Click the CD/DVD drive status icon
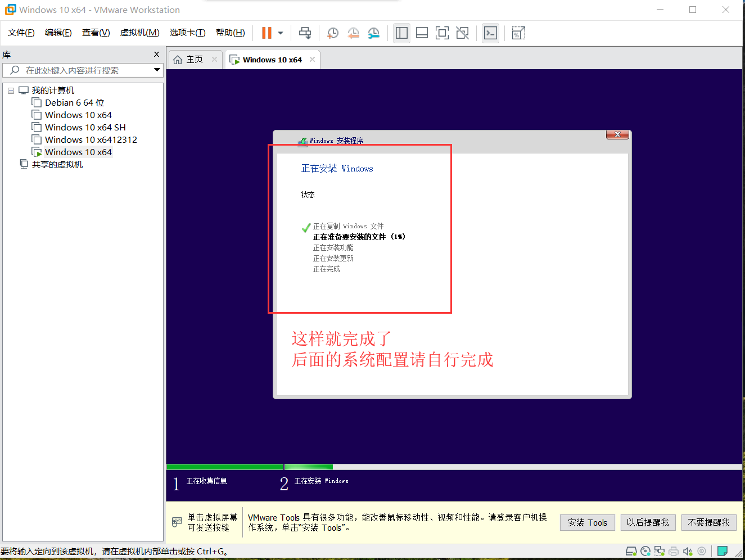This screenshot has height=560, width=745. click(645, 552)
